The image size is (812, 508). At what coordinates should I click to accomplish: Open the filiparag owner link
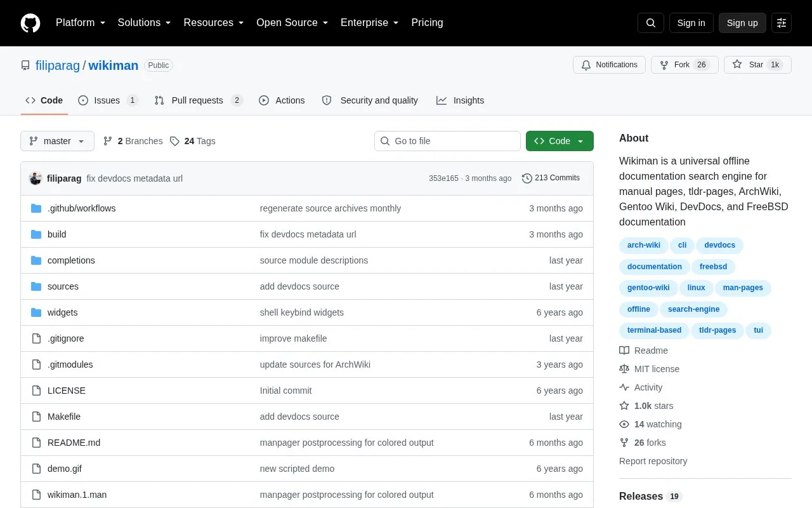tap(58, 65)
